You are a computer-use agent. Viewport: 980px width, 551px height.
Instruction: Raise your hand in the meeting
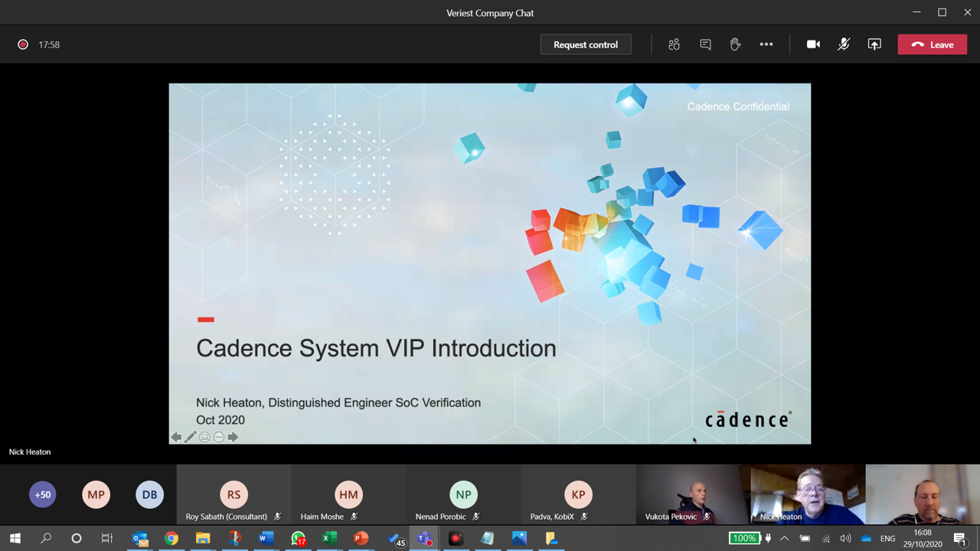[x=735, y=44]
